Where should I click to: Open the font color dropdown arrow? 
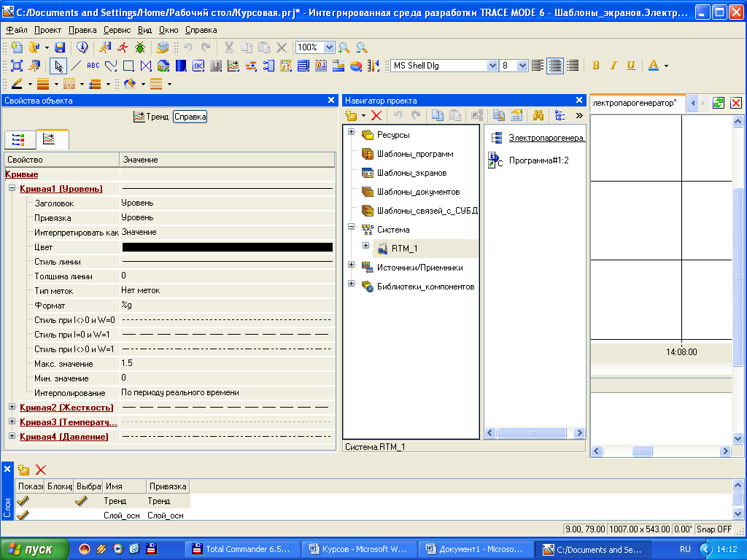coord(666,66)
